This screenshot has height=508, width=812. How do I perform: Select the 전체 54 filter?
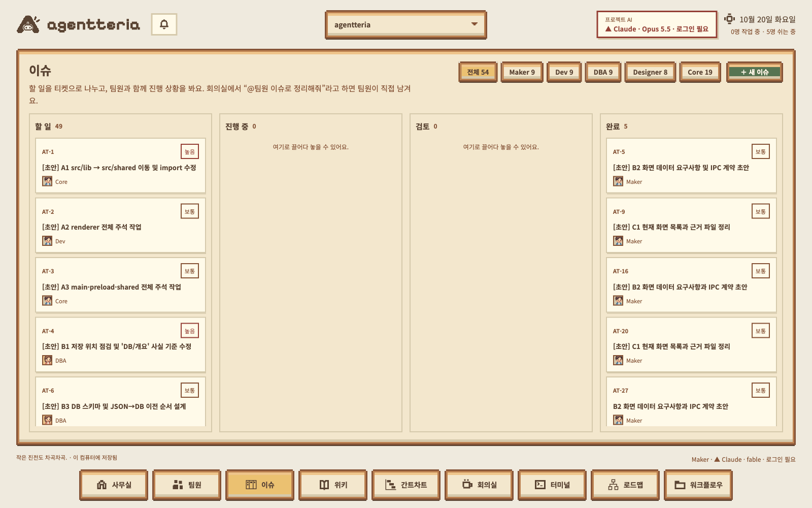point(478,72)
